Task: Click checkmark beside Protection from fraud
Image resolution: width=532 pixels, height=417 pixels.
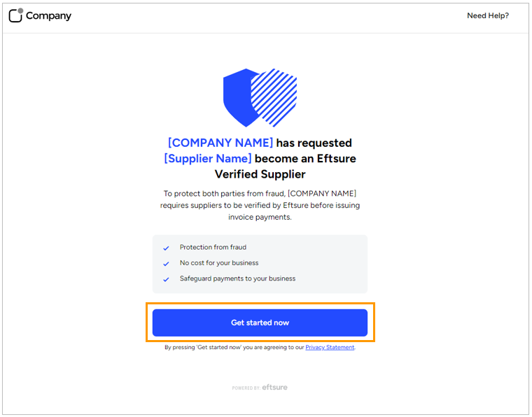Action: coord(166,248)
